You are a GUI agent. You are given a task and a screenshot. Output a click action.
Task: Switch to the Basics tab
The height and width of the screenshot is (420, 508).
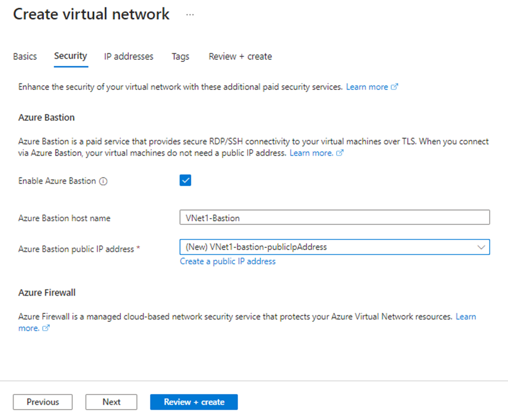24,56
